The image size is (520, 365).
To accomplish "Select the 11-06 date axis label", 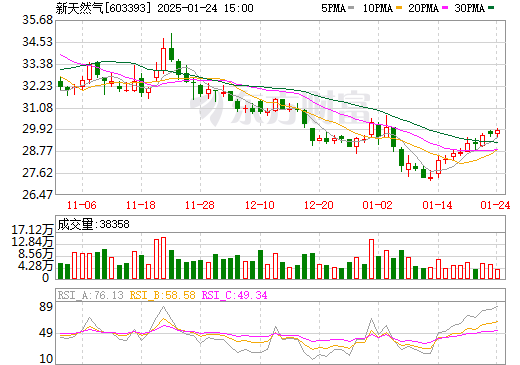I will (82, 205).
